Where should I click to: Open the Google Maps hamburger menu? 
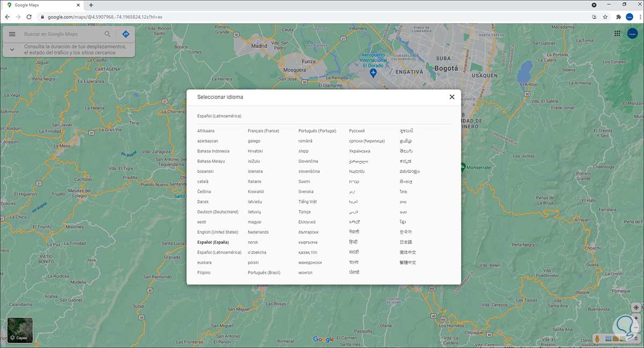12,34
